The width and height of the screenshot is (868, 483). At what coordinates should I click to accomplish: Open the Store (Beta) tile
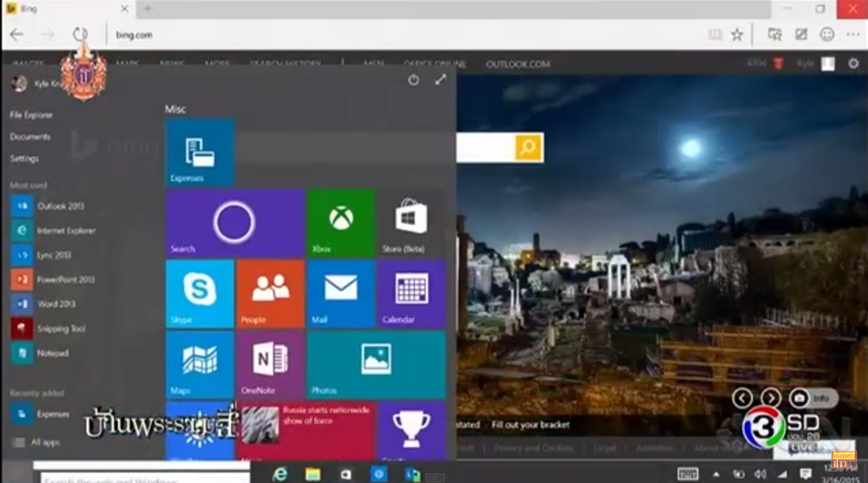pos(411,223)
